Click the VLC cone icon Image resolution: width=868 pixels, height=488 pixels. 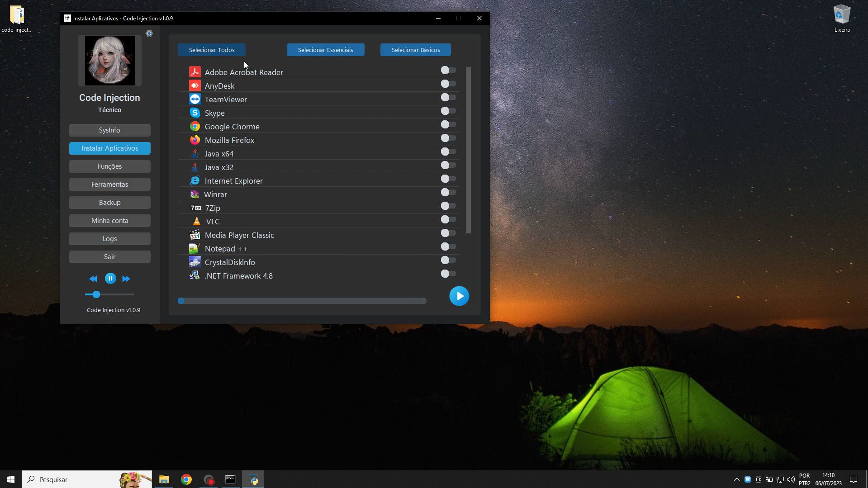click(x=196, y=221)
